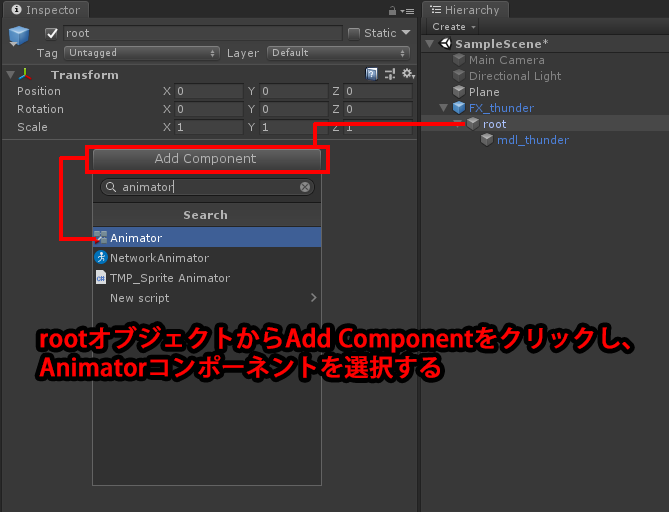The width and height of the screenshot is (669, 512).
Task: Open the Inspector panel options menu
Action: coord(408,11)
